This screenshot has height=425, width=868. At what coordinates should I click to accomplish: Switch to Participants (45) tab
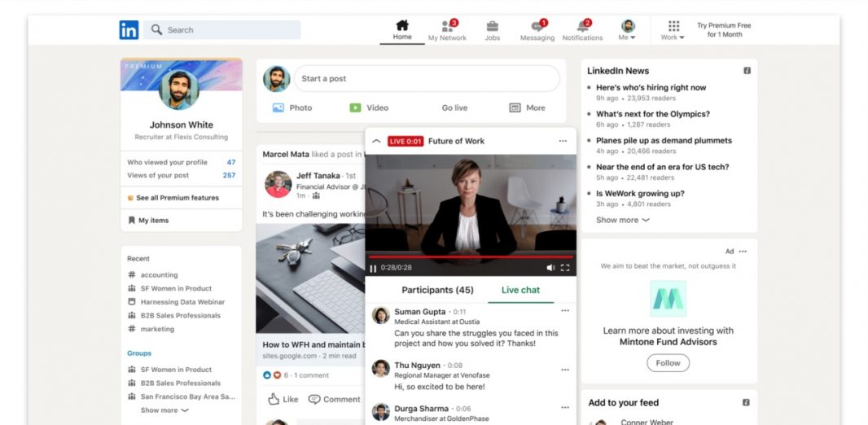coord(437,290)
